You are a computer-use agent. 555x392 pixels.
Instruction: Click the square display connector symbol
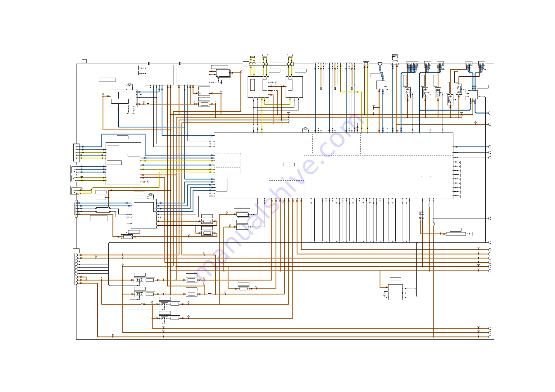[x=366, y=64]
